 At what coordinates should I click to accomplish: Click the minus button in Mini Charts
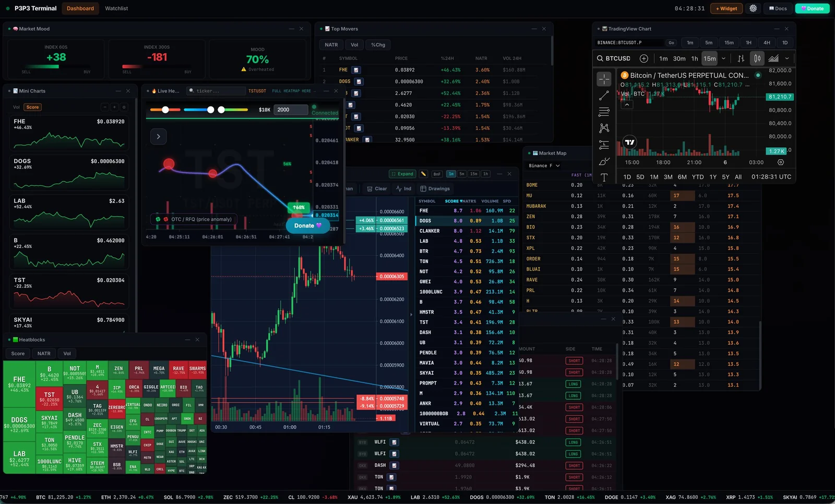(104, 107)
